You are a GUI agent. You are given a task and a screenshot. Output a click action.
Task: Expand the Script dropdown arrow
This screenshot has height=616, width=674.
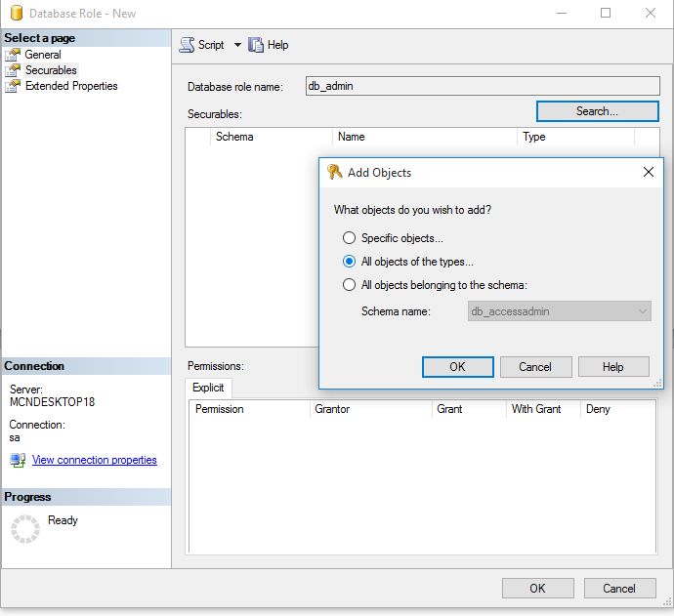point(237,45)
